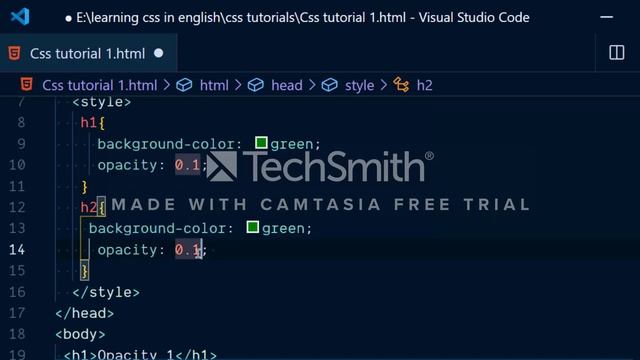
Task: Click the 0.1 value on line 14
Action: pyautogui.click(x=187, y=249)
